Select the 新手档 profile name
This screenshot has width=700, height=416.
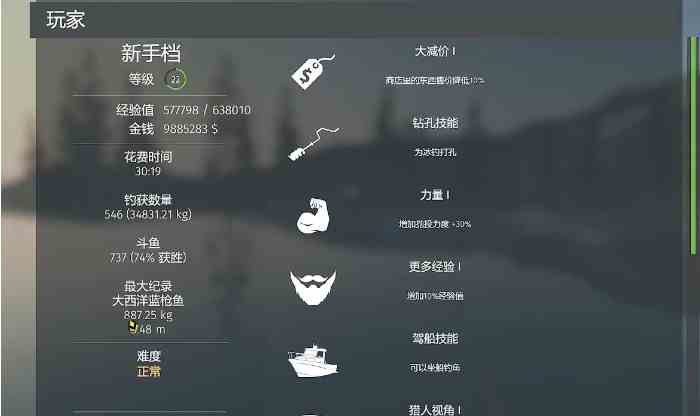pos(151,54)
